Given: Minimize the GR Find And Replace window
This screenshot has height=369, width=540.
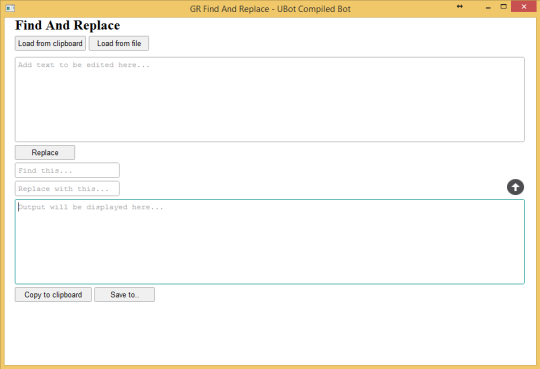Looking at the screenshot, I should tap(488, 7).
